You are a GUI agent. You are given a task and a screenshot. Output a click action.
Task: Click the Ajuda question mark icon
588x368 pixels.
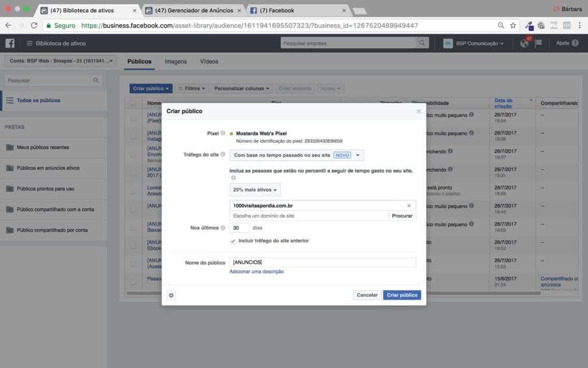575,43
